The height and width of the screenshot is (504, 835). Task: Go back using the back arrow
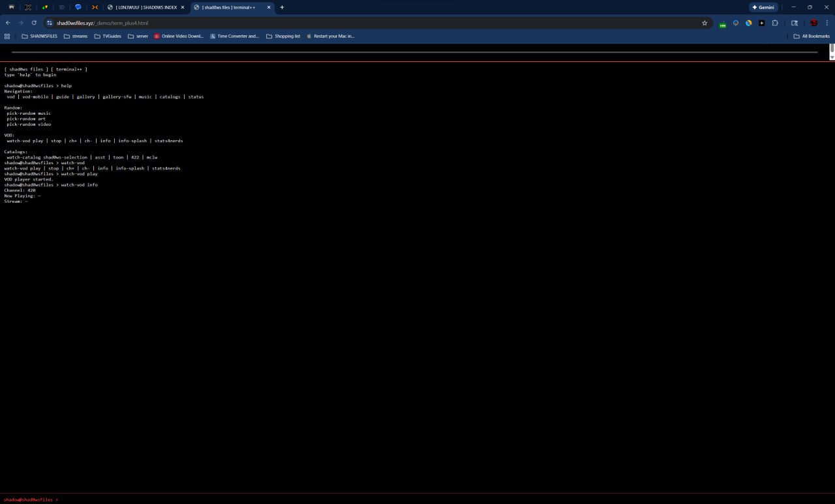click(x=8, y=23)
